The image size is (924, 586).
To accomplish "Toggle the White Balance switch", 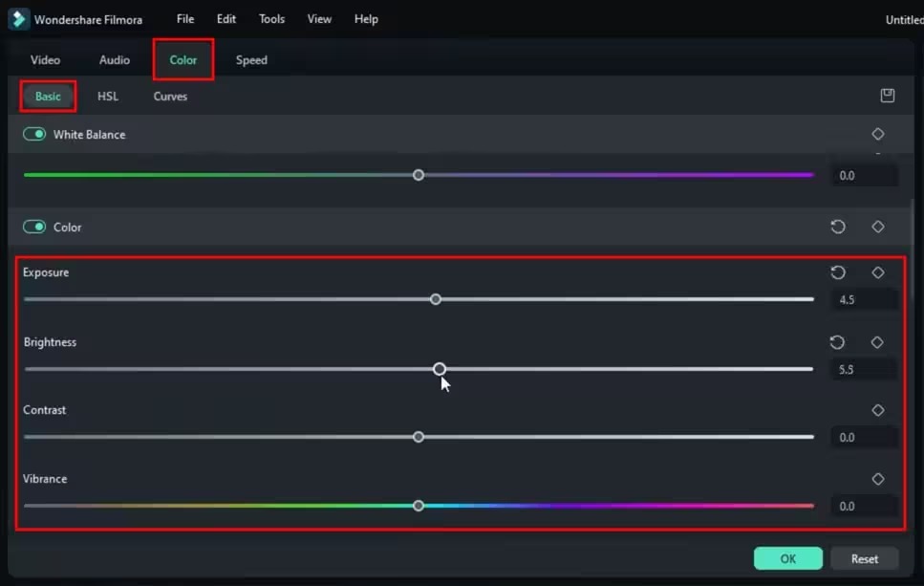I will (34, 135).
